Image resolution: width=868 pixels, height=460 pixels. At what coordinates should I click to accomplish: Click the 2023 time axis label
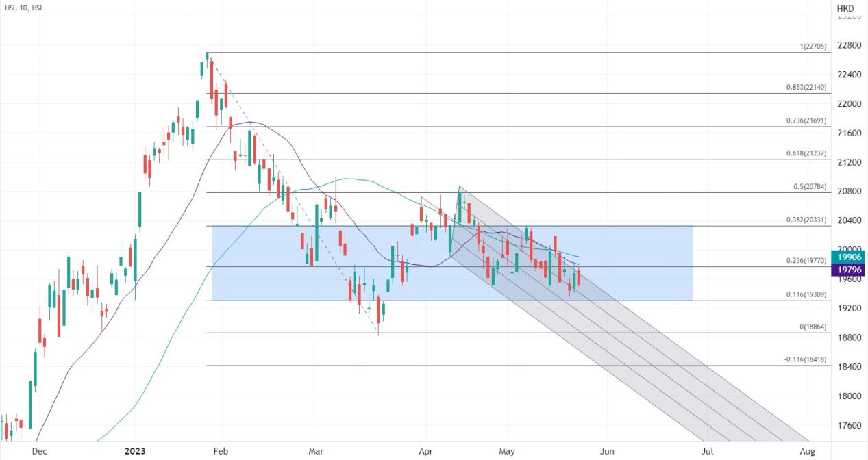134,451
